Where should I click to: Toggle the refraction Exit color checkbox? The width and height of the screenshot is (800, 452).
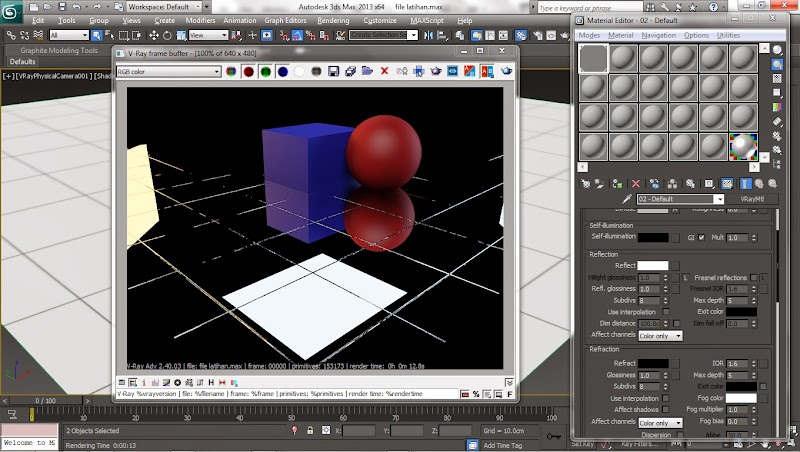(x=763, y=387)
